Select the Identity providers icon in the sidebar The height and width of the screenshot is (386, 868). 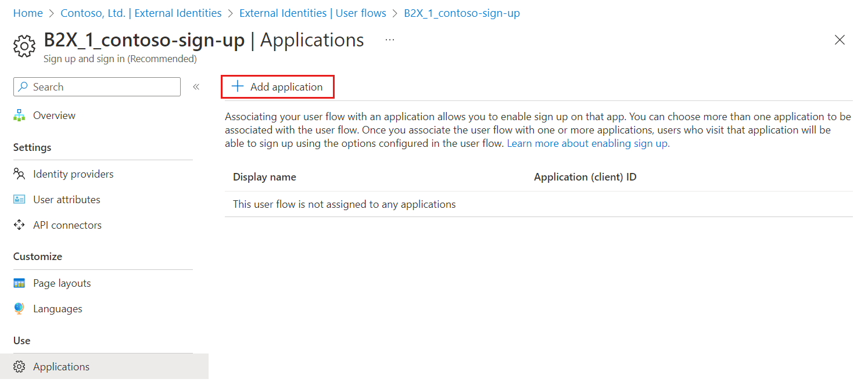(19, 174)
